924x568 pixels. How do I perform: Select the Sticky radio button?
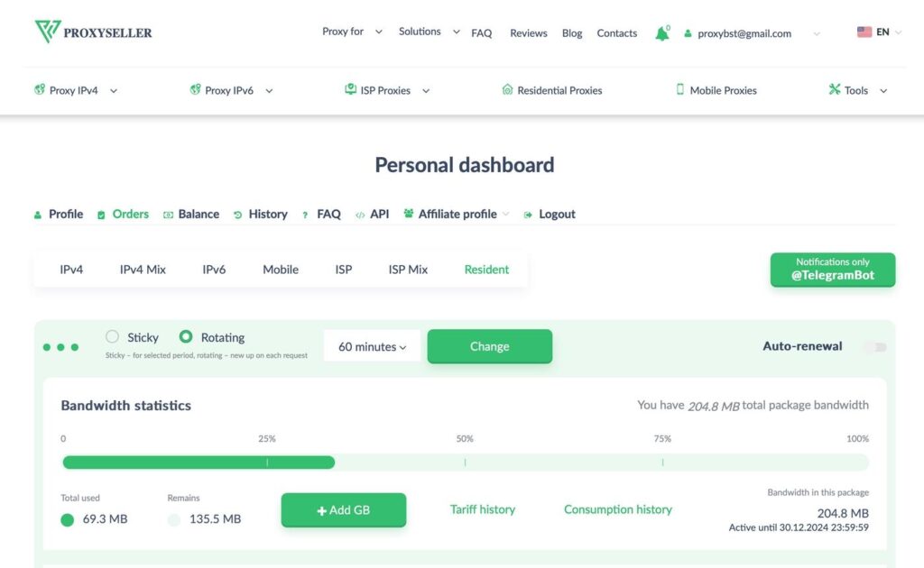110,337
